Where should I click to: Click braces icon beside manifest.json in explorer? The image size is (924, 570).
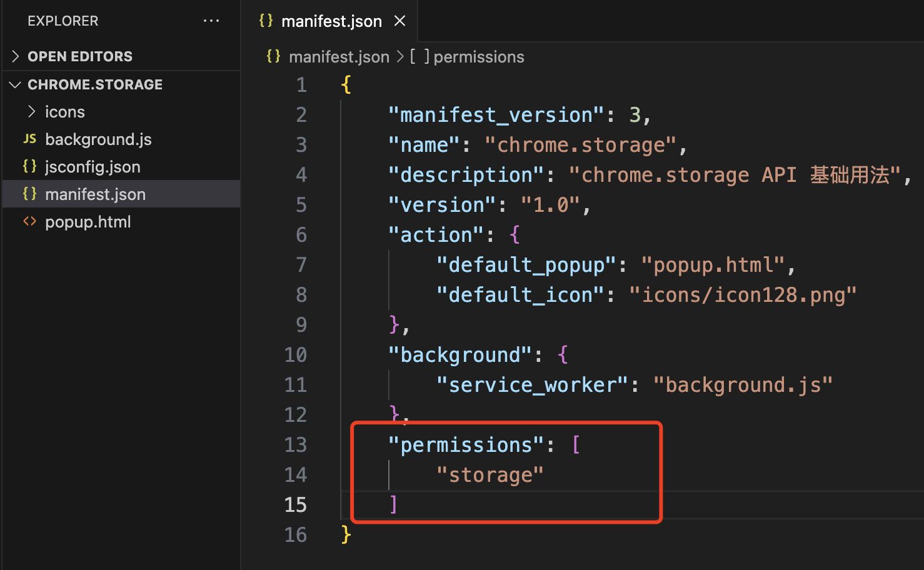click(x=29, y=194)
